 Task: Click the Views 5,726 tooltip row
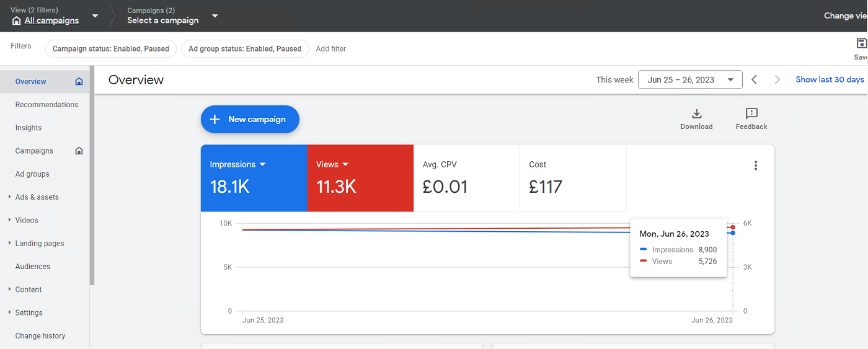[678, 262]
